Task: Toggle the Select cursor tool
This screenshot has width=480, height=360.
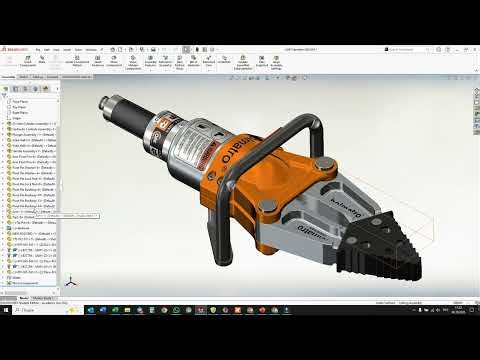Action: click(x=186, y=49)
